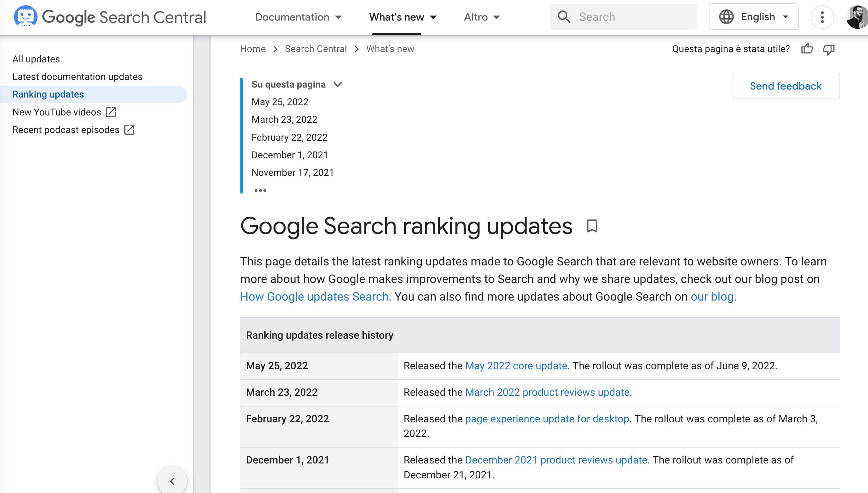868x493 pixels.
Task: Click the Search Central search input field
Action: coord(624,16)
